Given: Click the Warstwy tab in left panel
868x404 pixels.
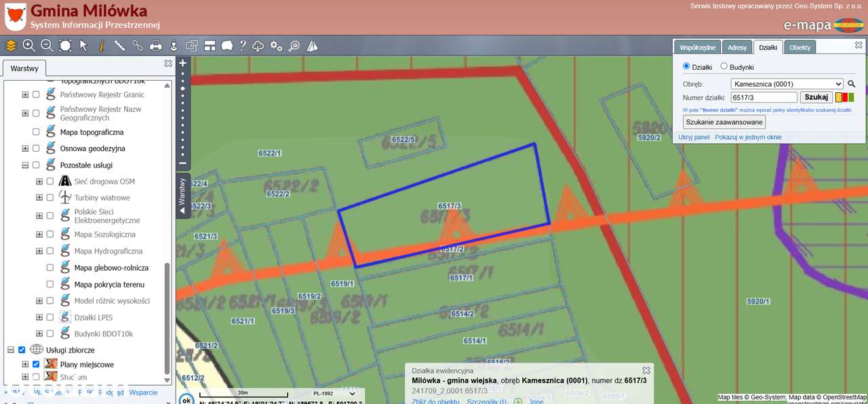Looking at the screenshot, I should (x=24, y=68).
